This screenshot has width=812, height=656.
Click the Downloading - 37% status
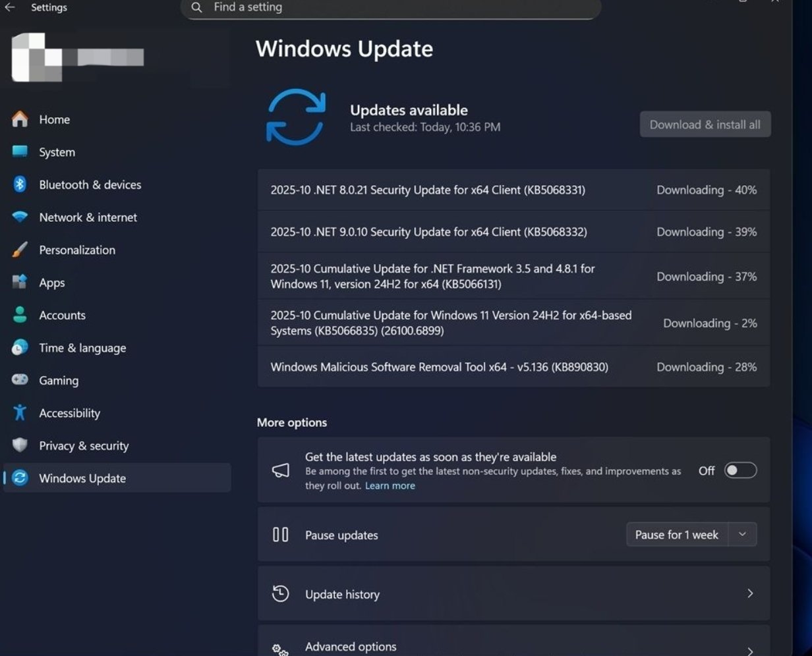tap(707, 277)
